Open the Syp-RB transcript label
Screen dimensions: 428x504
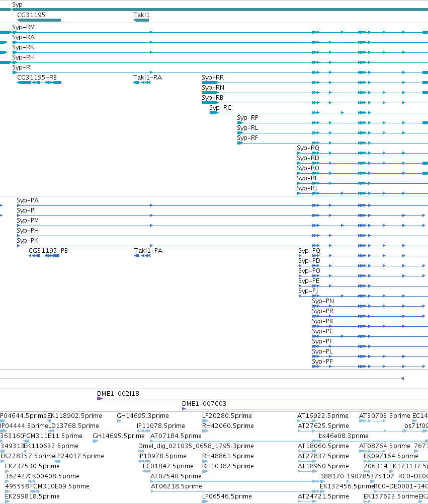pyautogui.click(x=213, y=97)
